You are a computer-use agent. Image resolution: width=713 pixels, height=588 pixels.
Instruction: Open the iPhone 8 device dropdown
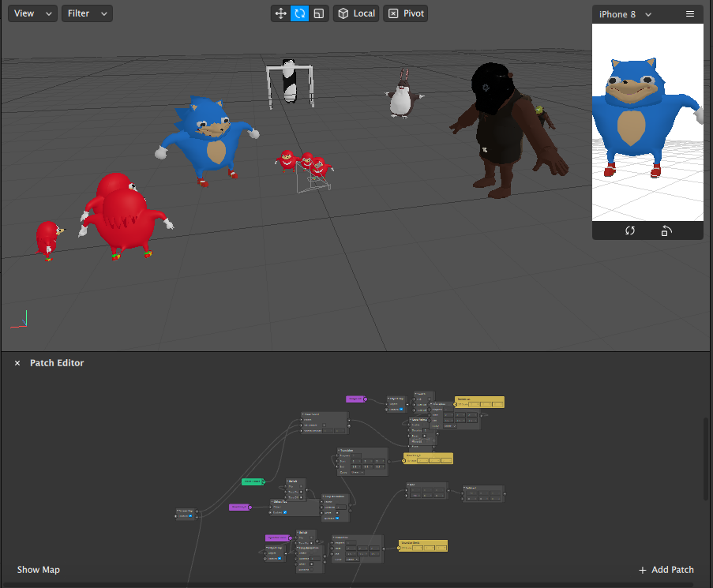coord(625,14)
